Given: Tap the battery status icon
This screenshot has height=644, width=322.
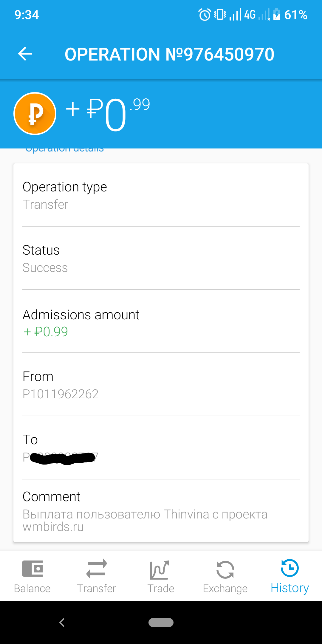Looking at the screenshot, I should [x=277, y=15].
